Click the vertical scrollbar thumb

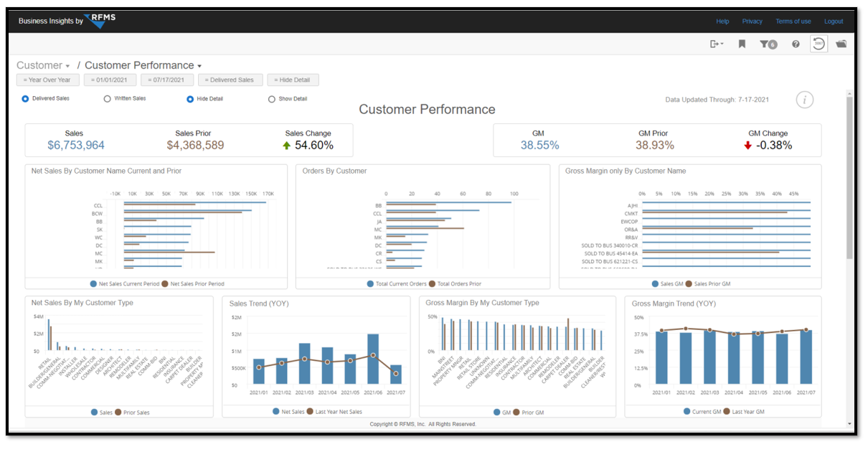tap(850, 179)
